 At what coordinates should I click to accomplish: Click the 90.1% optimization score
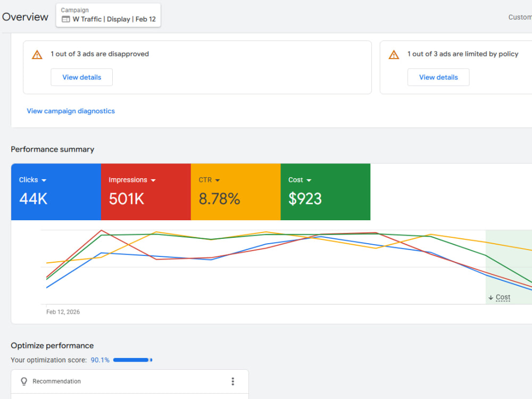[100, 360]
